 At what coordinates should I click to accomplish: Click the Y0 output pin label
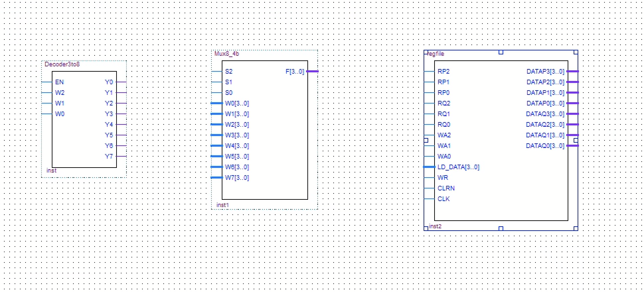pos(109,82)
